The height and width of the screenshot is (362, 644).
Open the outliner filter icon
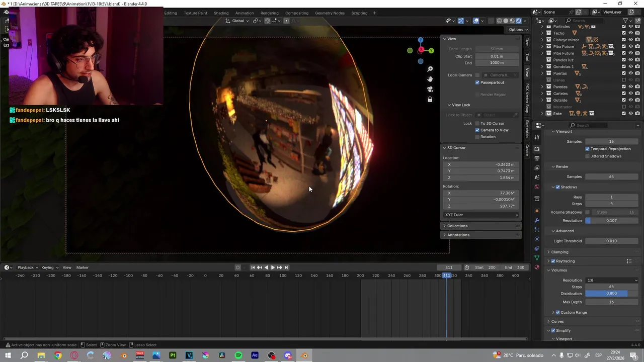pos(625,21)
